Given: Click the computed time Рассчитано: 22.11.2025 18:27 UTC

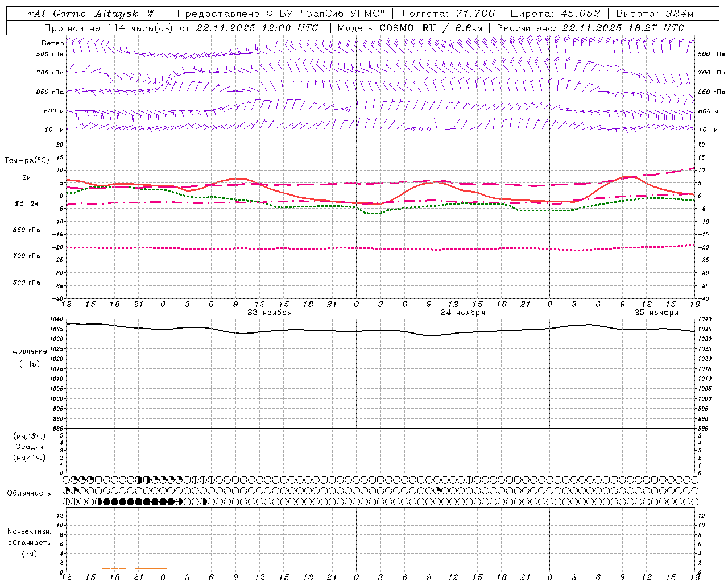Looking at the screenshot, I should [590, 28].
